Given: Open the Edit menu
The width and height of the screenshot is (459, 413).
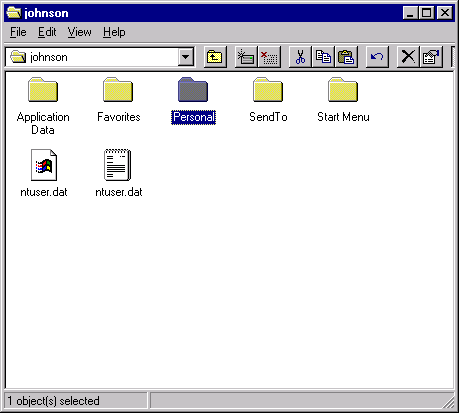Looking at the screenshot, I should [x=47, y=32].
